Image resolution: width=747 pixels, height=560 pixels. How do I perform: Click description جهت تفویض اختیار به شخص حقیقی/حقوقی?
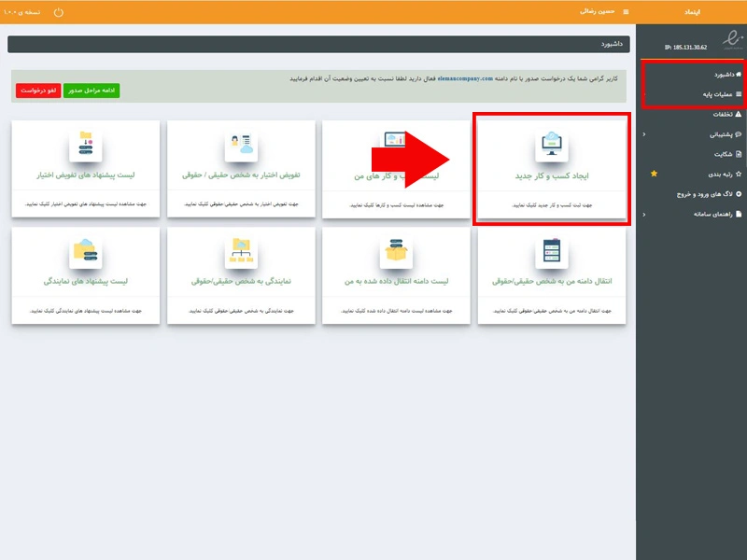click(x=241, y=204)
